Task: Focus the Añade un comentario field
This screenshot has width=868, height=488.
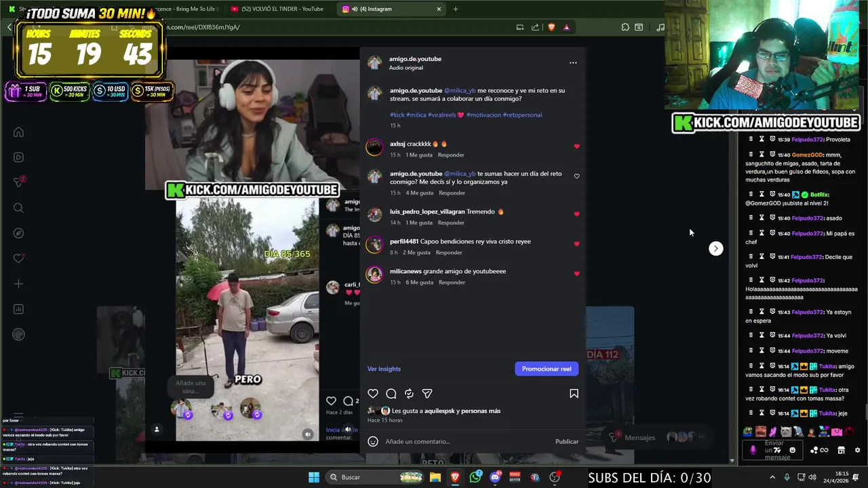Action: [468, 441]
